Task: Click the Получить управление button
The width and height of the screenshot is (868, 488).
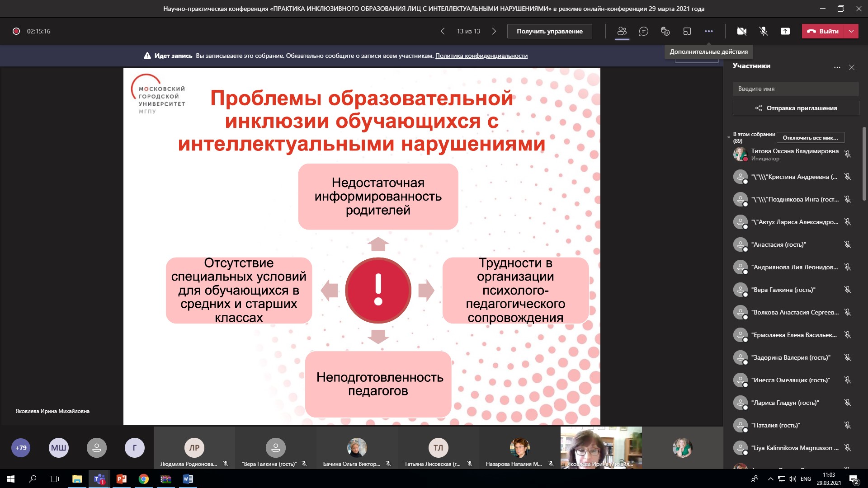Action: 549,31
